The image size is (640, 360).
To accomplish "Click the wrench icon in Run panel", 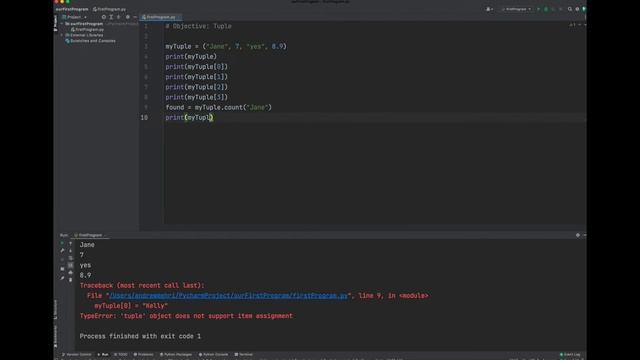I will click(62, 251).
